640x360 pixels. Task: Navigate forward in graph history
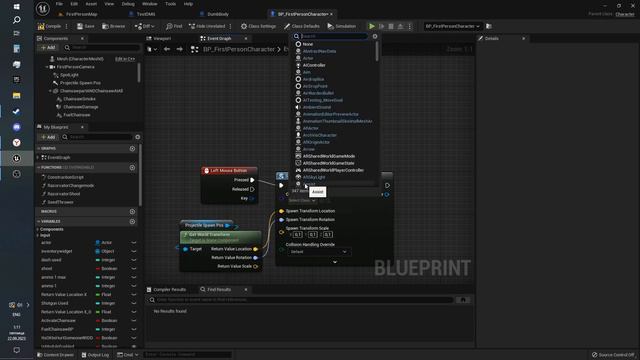point(180,49)
